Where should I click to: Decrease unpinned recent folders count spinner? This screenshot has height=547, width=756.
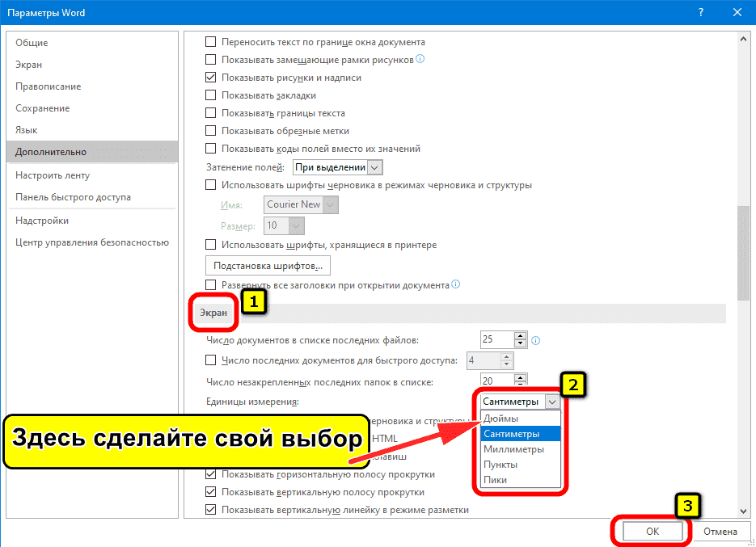pyautogui.click(x=521, y=385)
